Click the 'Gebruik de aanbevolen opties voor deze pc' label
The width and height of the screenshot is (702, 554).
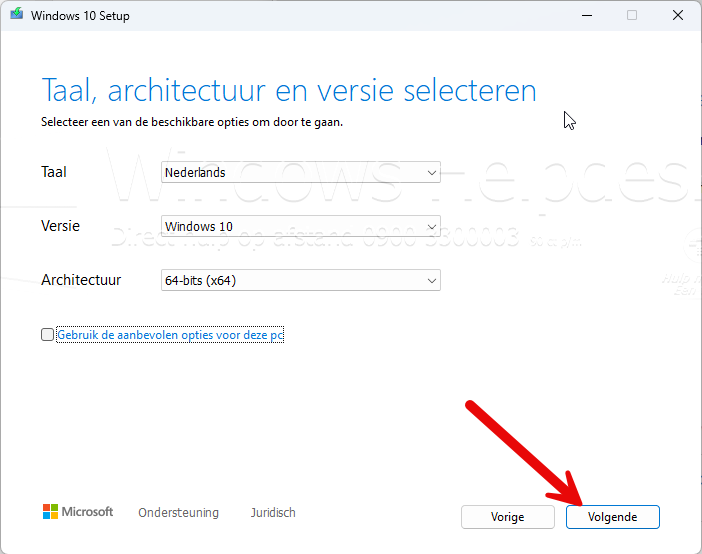tap(170, 335)
